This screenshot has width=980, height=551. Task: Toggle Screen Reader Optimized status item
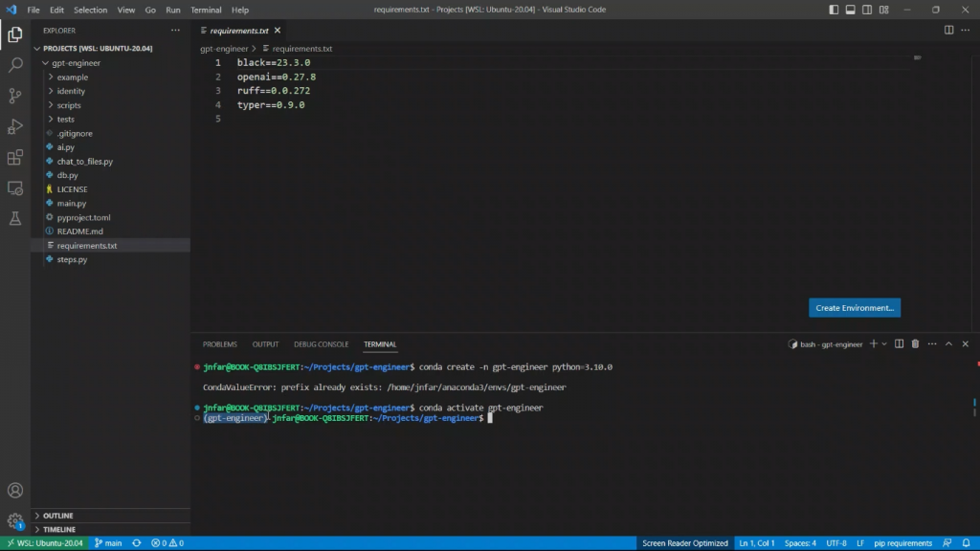685,543
